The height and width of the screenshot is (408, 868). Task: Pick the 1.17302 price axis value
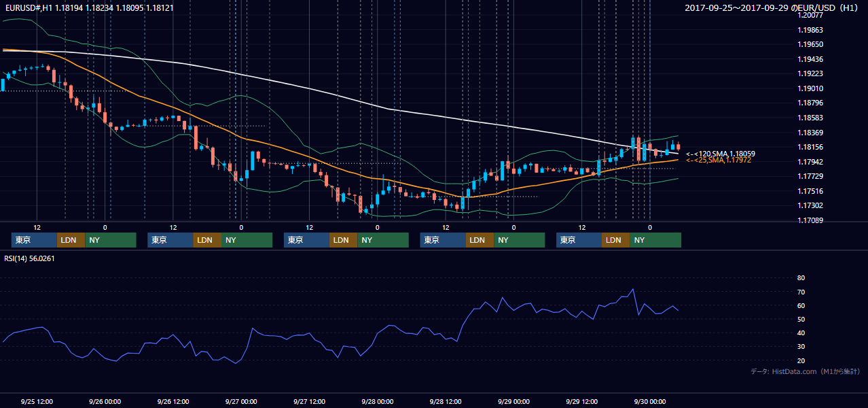[x=810, y=205]
